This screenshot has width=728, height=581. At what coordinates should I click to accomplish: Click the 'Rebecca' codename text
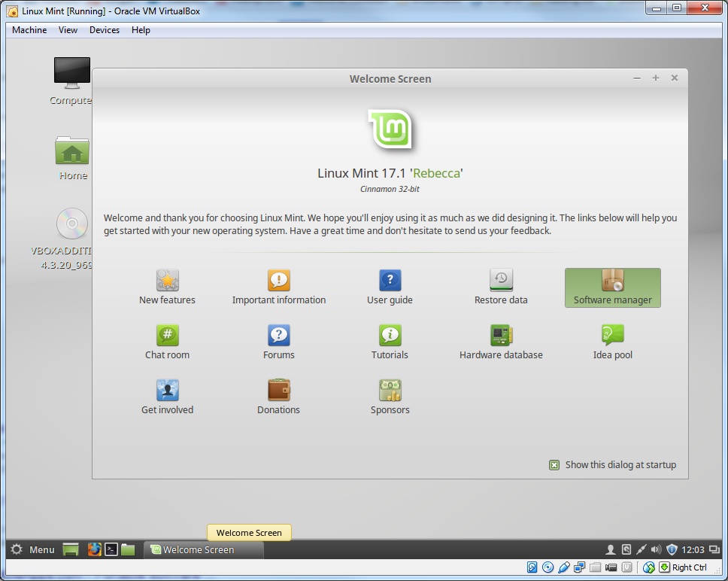point(436,173)
